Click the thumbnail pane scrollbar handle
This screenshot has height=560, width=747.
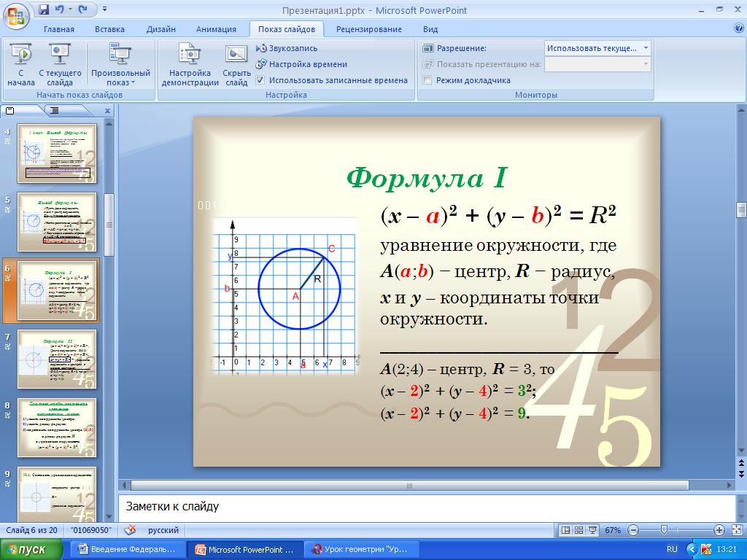pos(109,225)
